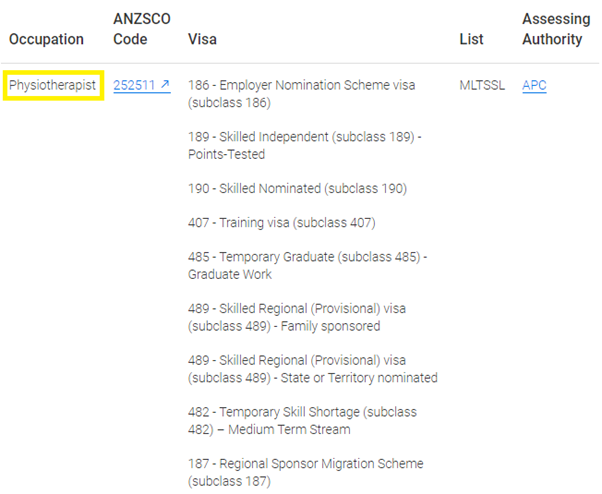Click the ANZSCO Code column header
Viewport: 602px width, 494px height.
tap(142, 29)
